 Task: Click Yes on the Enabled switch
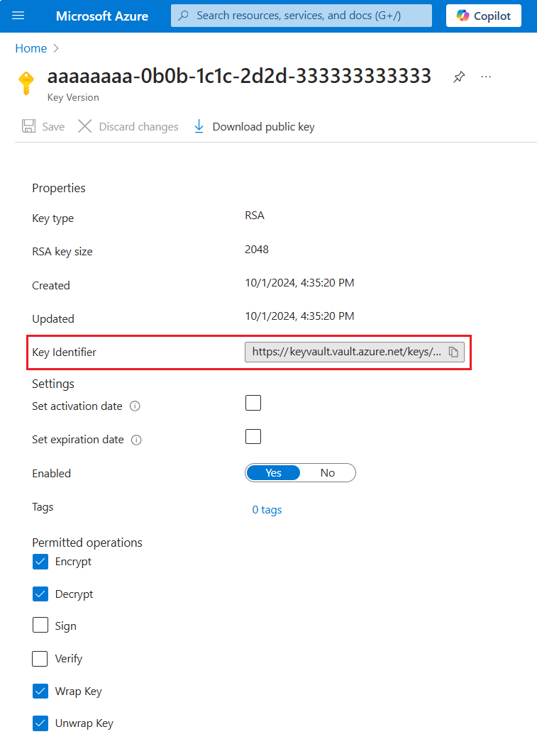(273, 472)
